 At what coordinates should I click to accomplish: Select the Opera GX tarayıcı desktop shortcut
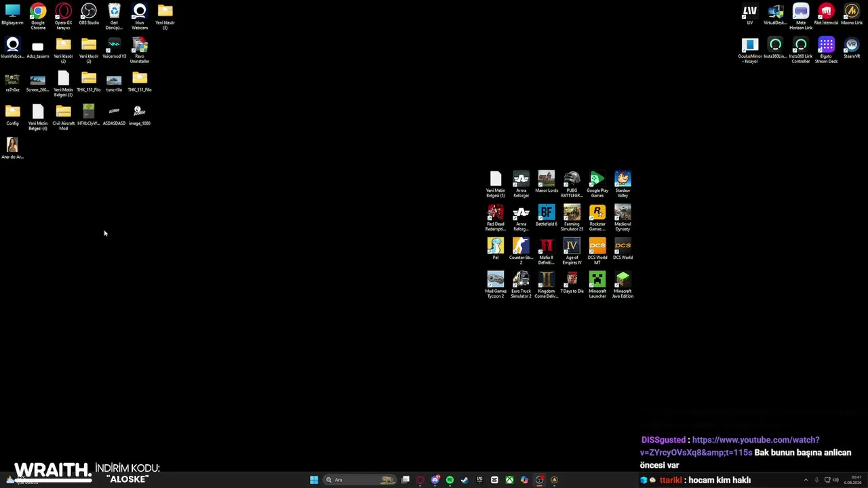point(63,16)
